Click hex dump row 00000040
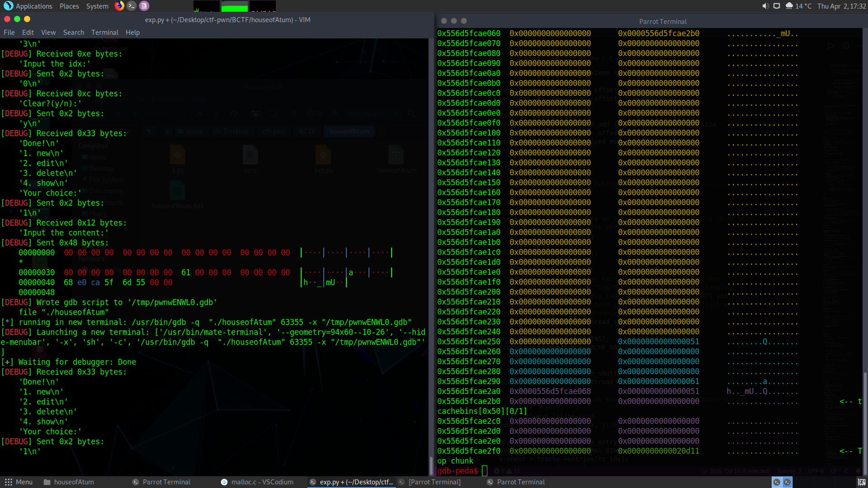Image resolution: width=868 pixels, height=488 pixels. pos(183,282)
